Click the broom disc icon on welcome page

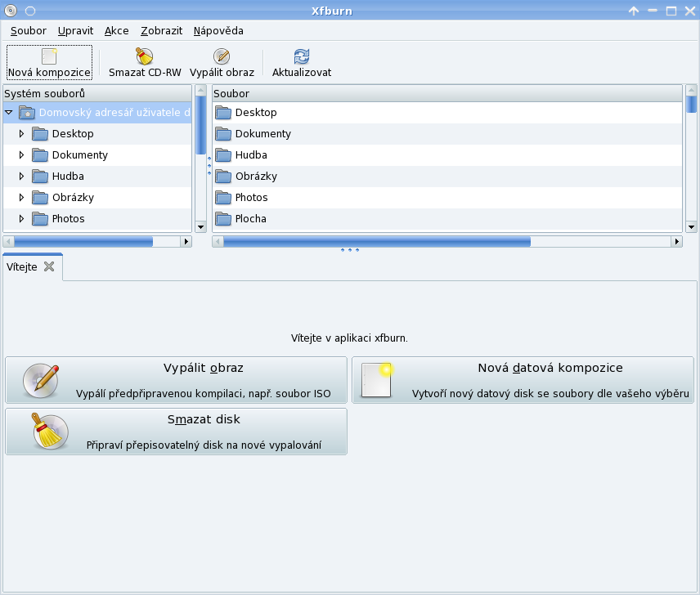coord(50,432)
